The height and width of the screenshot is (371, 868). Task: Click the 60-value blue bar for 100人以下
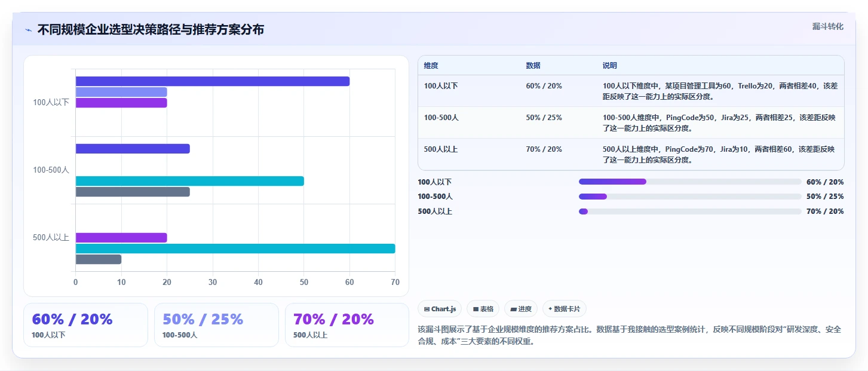point(213,81)
